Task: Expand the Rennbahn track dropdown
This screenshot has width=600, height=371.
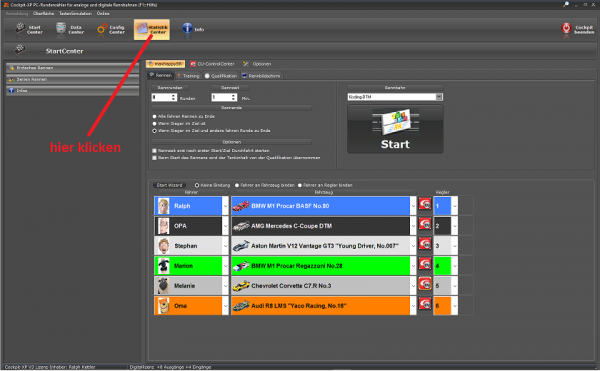Action: click(x=439, y=97)
